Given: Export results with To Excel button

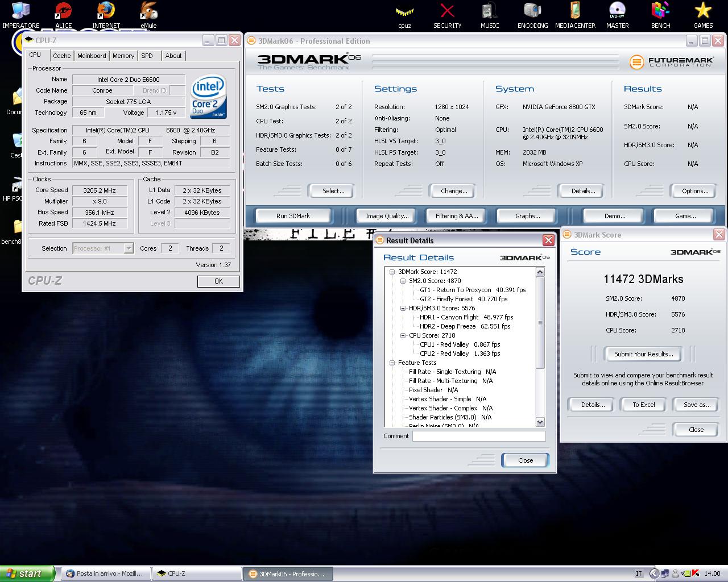Looking at the screenshot, I should pyautogui.click(x=644, y=405).
